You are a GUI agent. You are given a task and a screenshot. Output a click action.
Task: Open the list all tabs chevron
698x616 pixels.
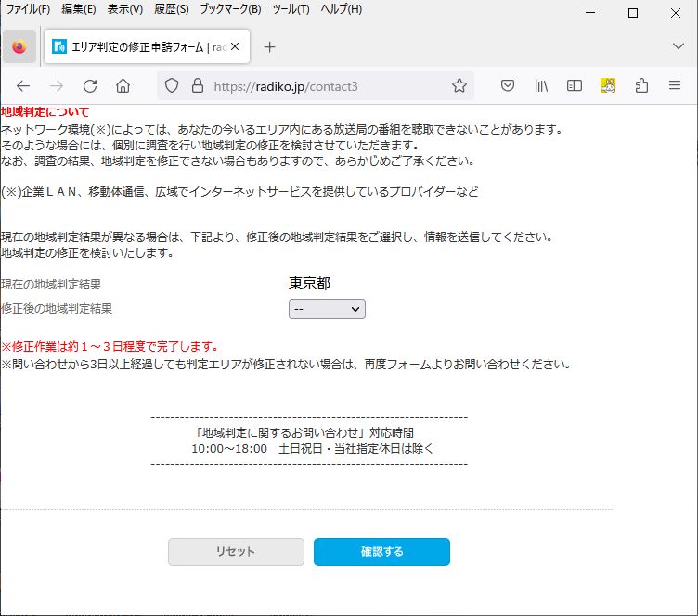(679, 46)
